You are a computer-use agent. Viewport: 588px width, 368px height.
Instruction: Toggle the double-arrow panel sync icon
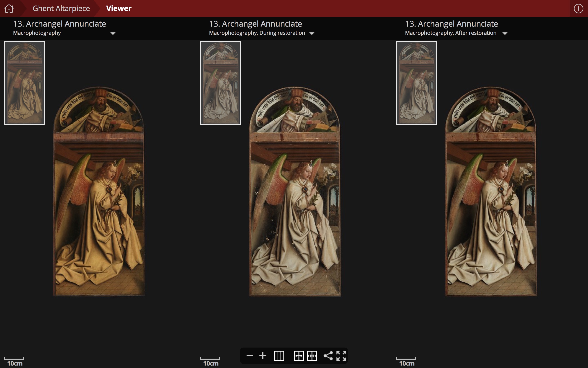point(312,356)
